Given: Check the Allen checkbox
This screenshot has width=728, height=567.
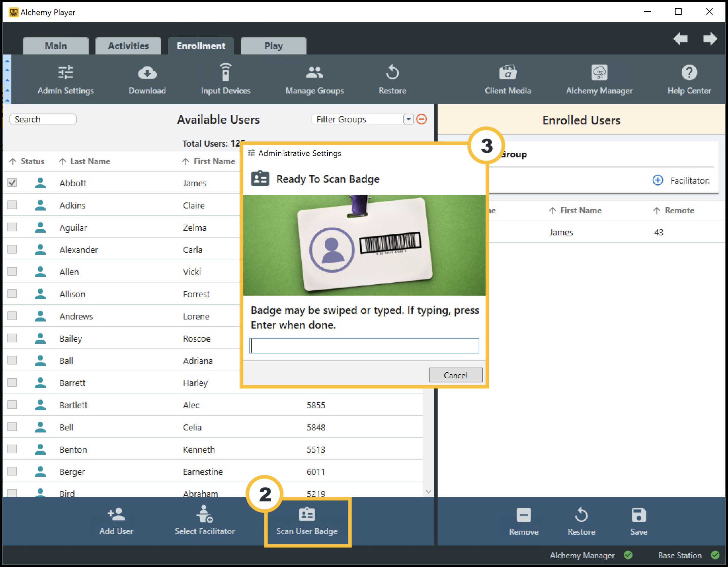Looking at the screenshot, I should [12, 271].
